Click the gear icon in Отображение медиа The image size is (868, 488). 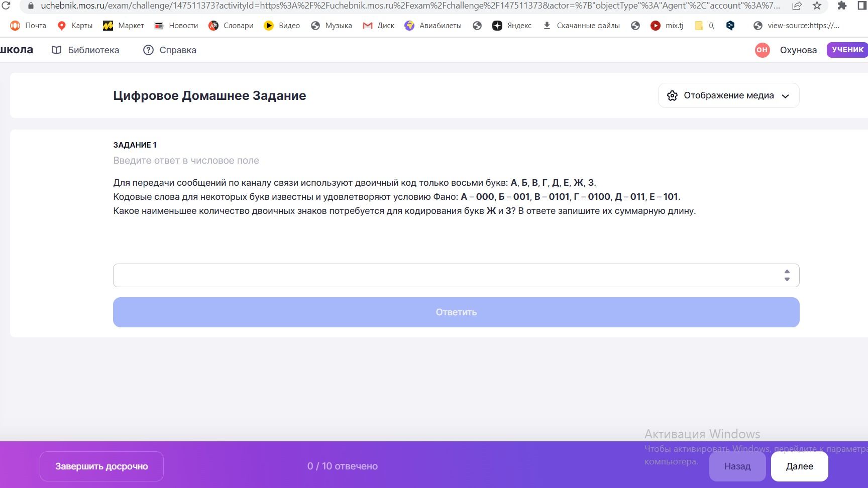pos(672,96)
